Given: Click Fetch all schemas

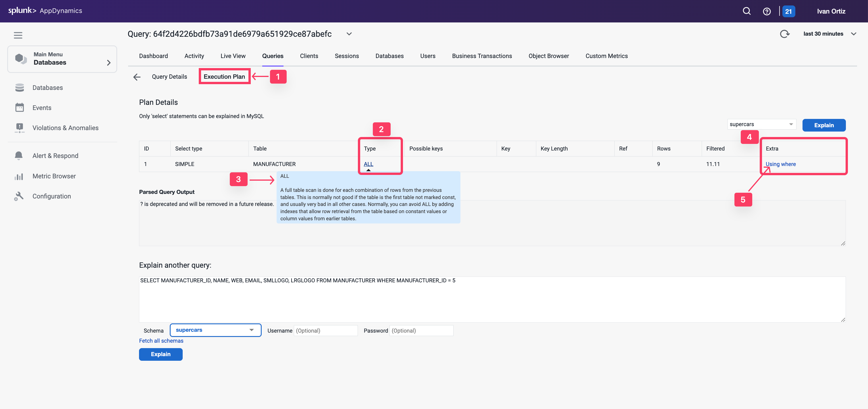Looking at the screenshot, I should [x=161, y=341].
